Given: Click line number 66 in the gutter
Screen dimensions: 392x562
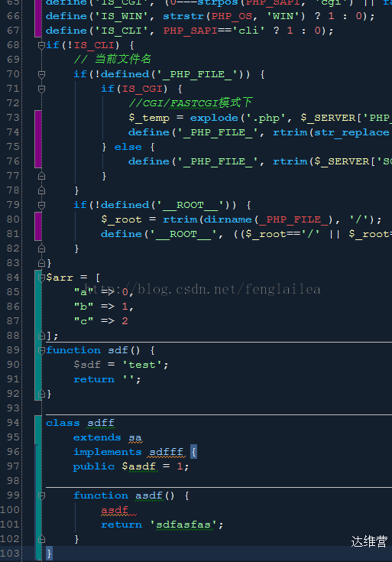Looking at the screenshot, I should [x=13, y=16].
